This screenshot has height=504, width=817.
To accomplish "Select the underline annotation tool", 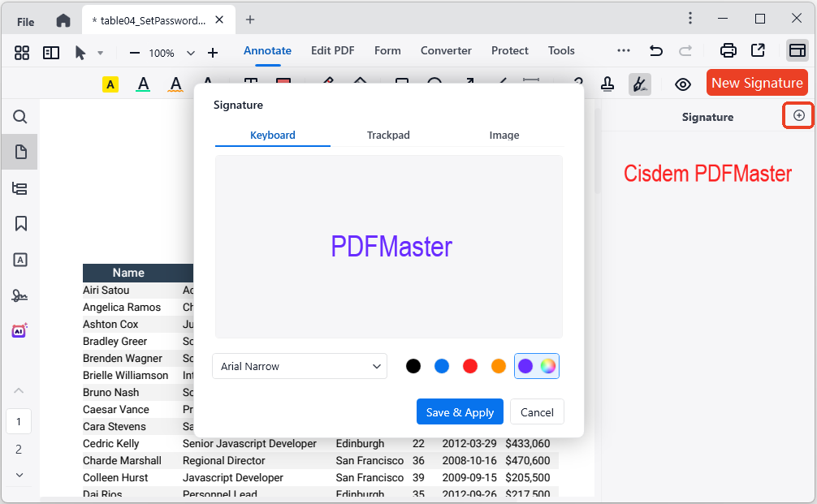I will pyautogui.click(x=143, y=83).
